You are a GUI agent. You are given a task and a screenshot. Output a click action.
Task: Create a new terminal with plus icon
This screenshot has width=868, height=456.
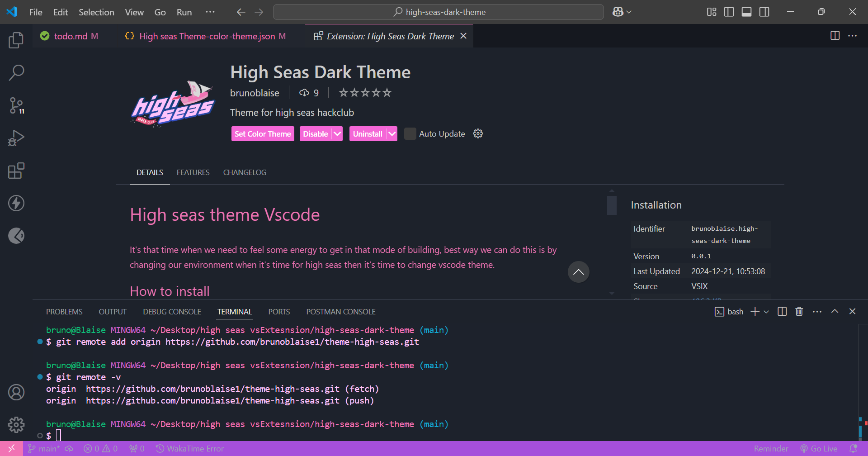(x=755, y=311)
